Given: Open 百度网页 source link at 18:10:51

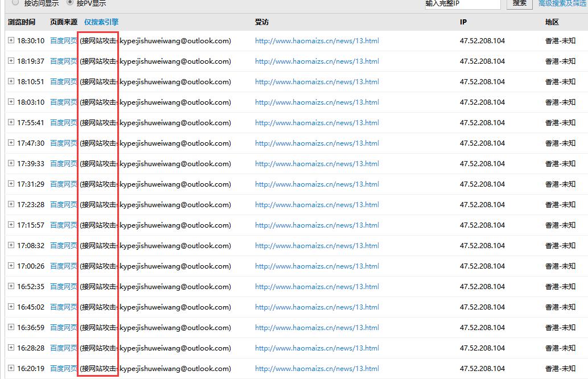Looking at the screenshot, I should point(63,82).
